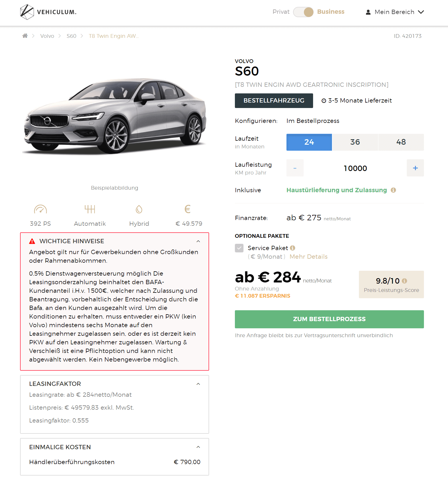This screenshot has height=483, width=448.
Task: Toggle the Service Paket checkbox
Action: [239, 248]
